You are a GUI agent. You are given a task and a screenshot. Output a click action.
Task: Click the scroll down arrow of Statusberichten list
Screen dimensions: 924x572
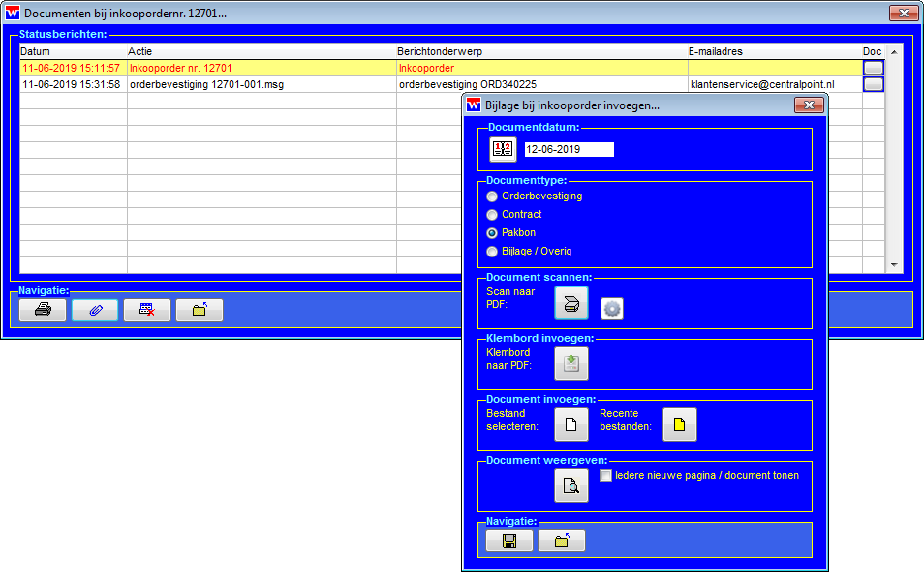[x=895, y=265]
